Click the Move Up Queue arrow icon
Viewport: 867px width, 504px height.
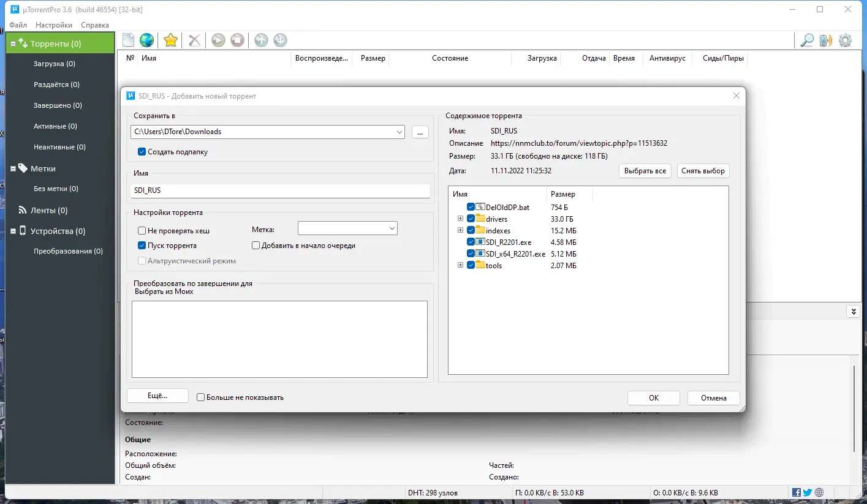click(261, 40)
